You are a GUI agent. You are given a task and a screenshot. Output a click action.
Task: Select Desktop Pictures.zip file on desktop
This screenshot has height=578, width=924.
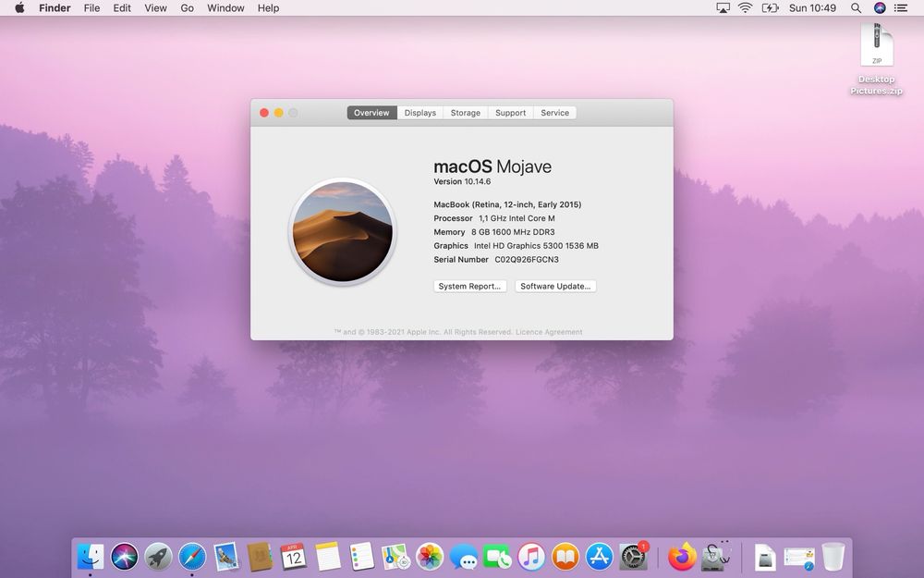(x=876, y=59)
